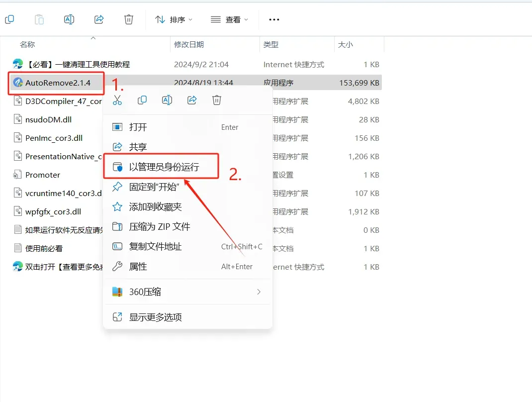Select the 如果运行软件无反应 text file
Screen dimensions: 532x402
tap(64, 230)
